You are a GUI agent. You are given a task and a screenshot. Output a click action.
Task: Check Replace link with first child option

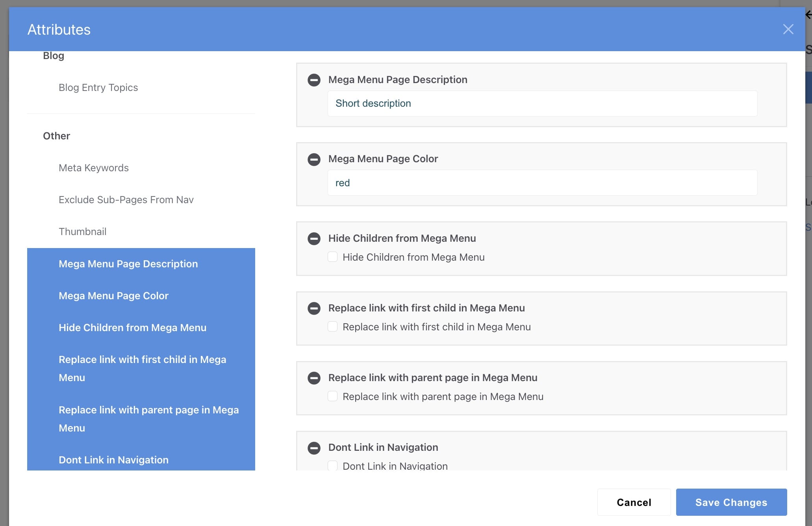click(x=333, y=327)
